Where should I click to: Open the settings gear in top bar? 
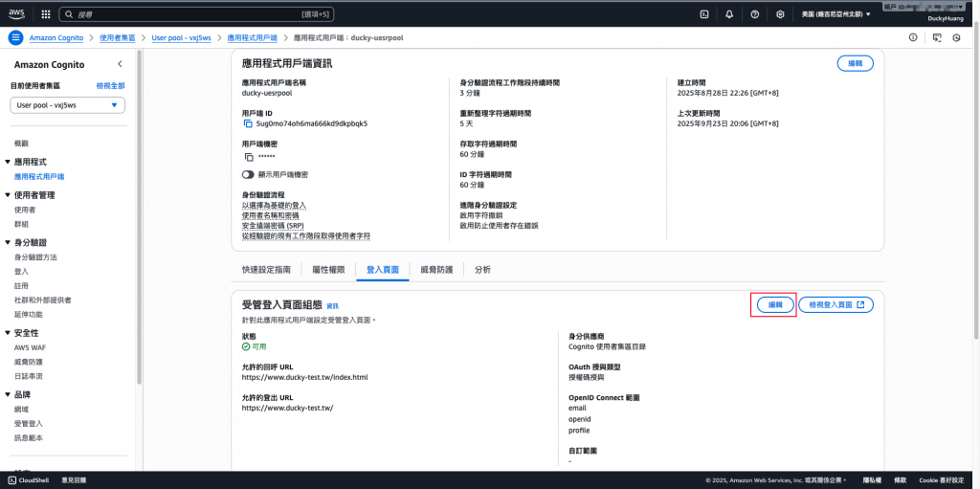tap(780, 13)
